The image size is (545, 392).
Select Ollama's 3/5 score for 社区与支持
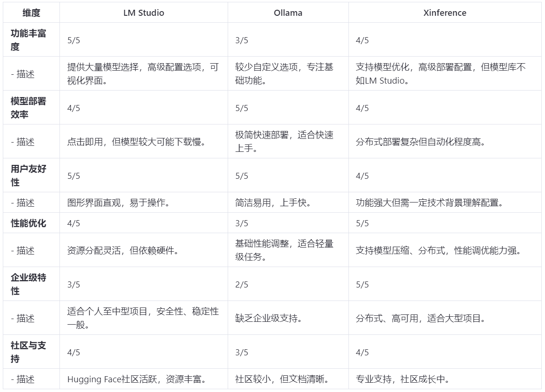(242, 353)
